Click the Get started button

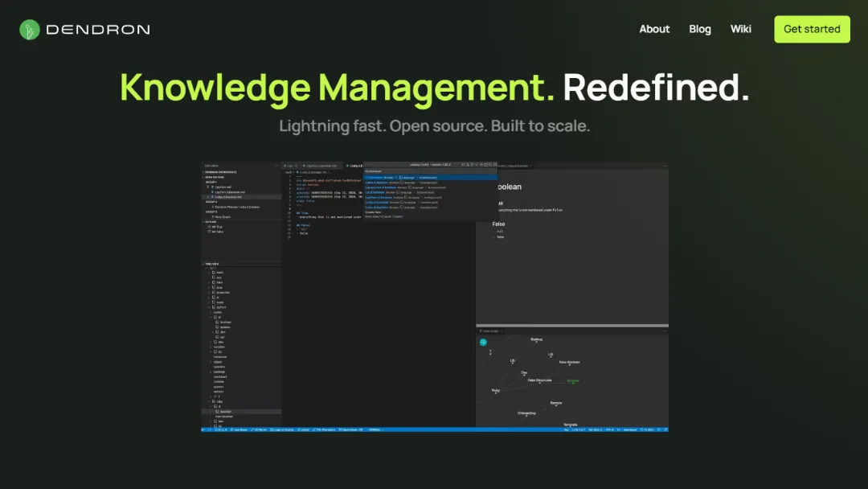coord(812,29)
